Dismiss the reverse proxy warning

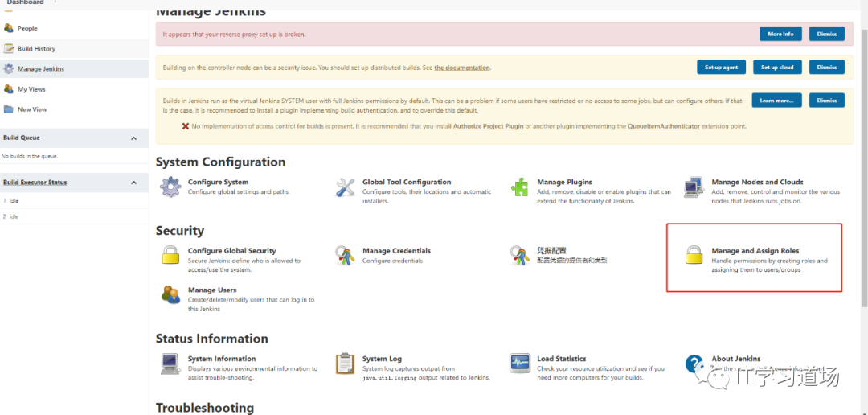(x=826, y=34)
